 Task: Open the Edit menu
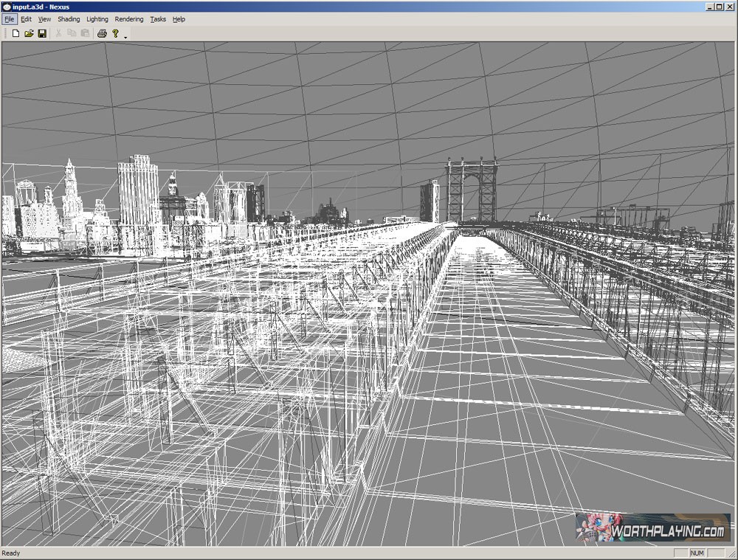(x=26, y=19)
